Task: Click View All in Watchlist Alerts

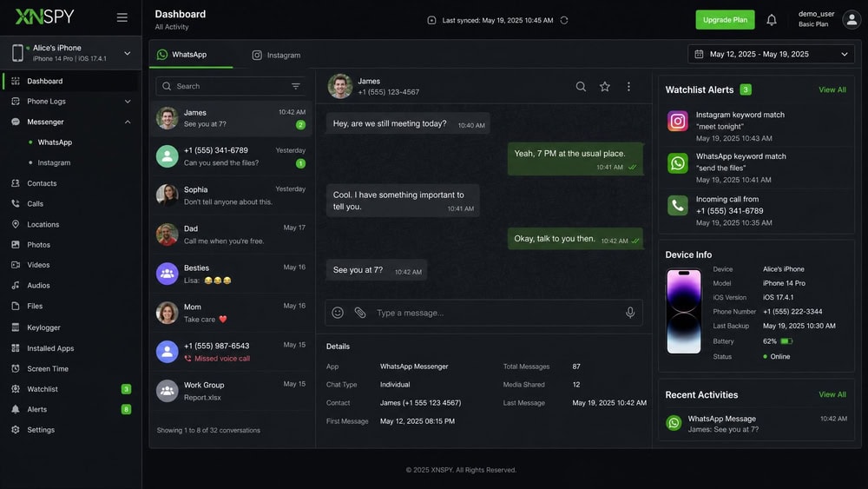Action: coord(832,89)
